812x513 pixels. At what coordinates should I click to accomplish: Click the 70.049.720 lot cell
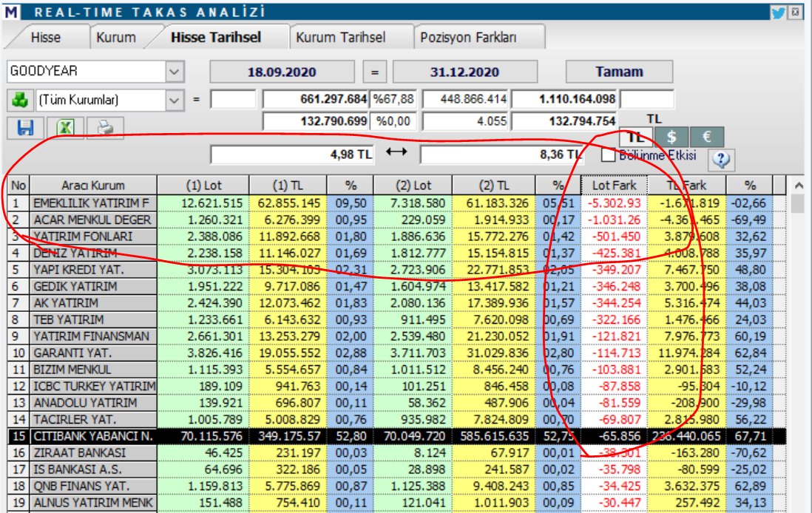click(x=413, y=436)
